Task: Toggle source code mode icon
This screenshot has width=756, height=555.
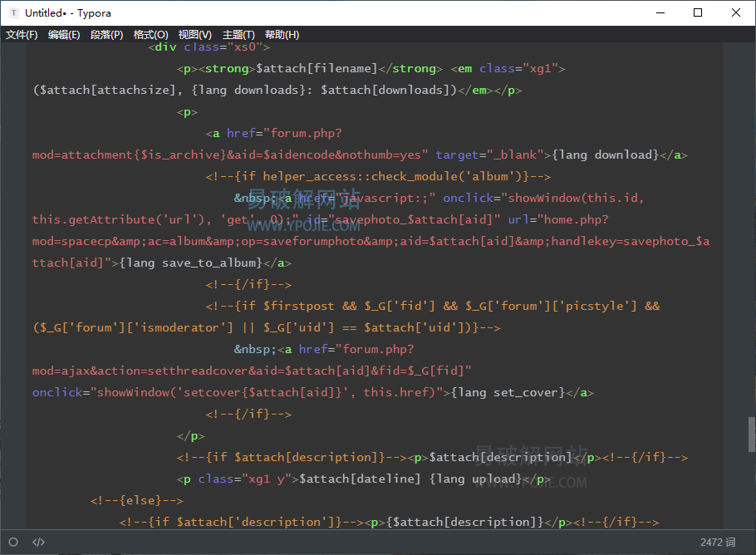Action: coord(38,542)
